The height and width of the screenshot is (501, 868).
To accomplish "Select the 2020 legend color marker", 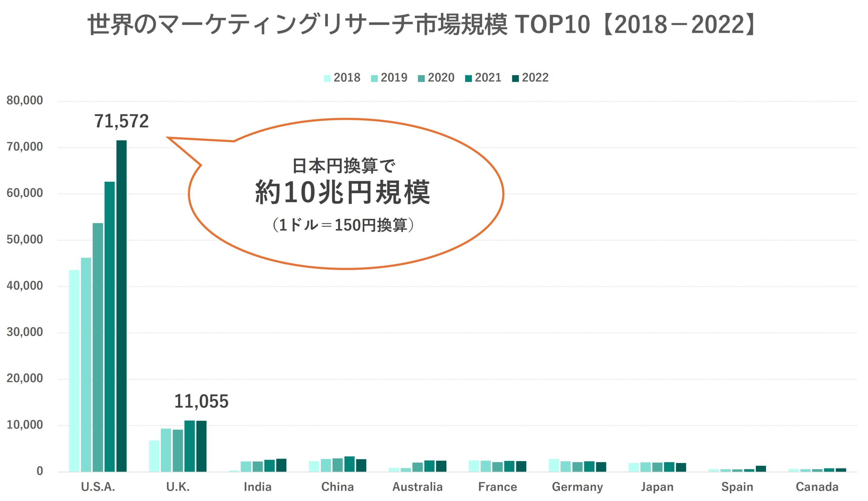I will (421, 78).
